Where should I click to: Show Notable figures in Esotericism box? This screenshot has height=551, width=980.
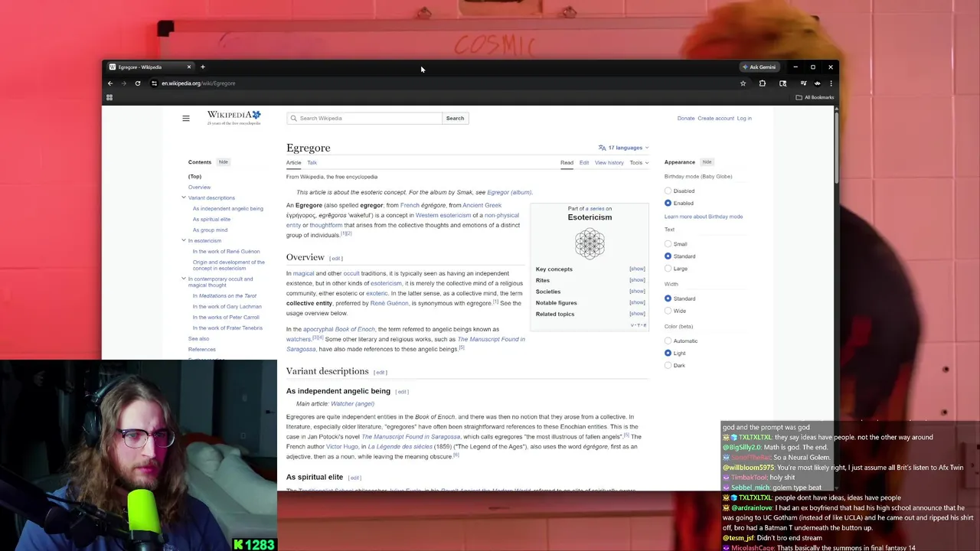[637, 303]
